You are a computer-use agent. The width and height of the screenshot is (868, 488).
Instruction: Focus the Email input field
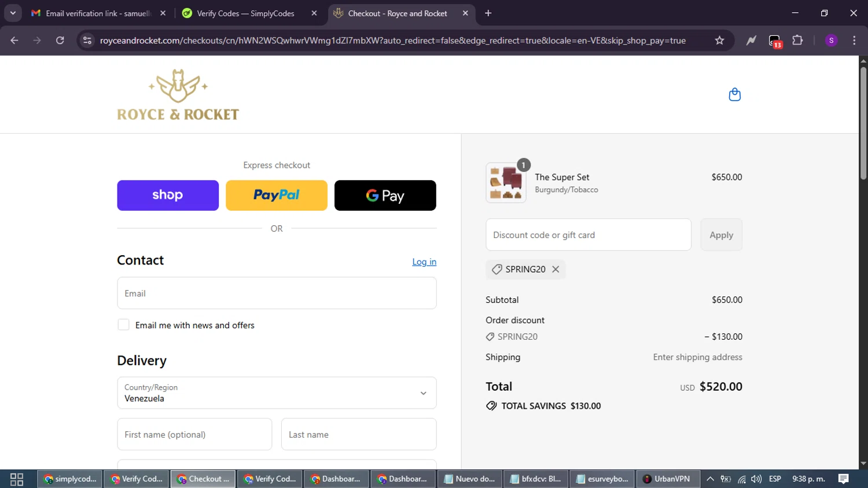tap(277, 293)
